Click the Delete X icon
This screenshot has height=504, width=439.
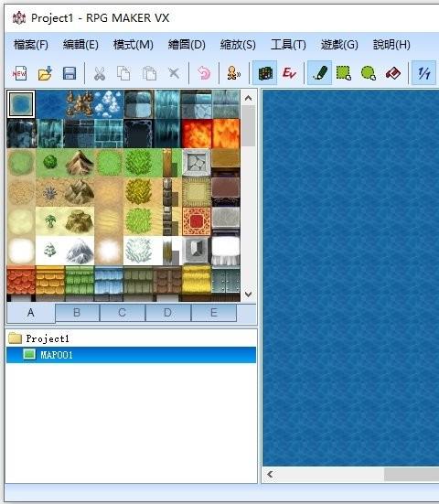(174, 73)
